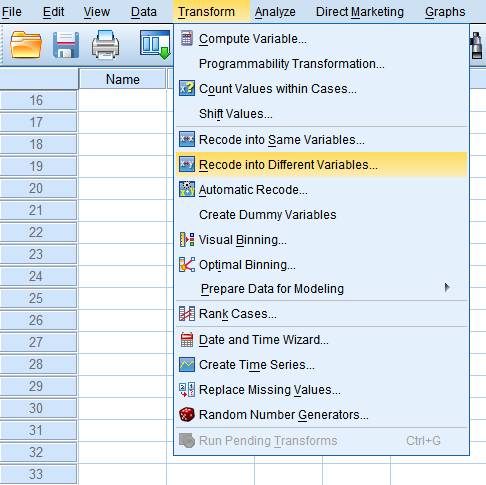This screenshot has height=485, width=486.
Task: Open the Data menu
Action: (x=144, y=12)
